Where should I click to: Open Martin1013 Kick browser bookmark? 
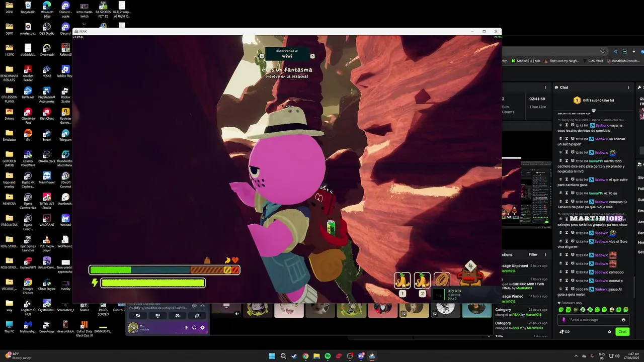tap(526, 61)
